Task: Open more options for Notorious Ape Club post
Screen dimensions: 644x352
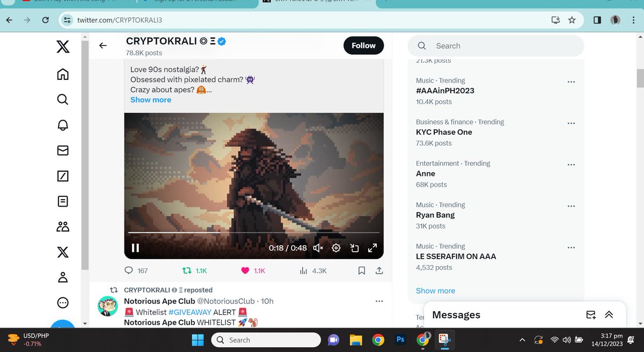Action: (x=379, y=301)
